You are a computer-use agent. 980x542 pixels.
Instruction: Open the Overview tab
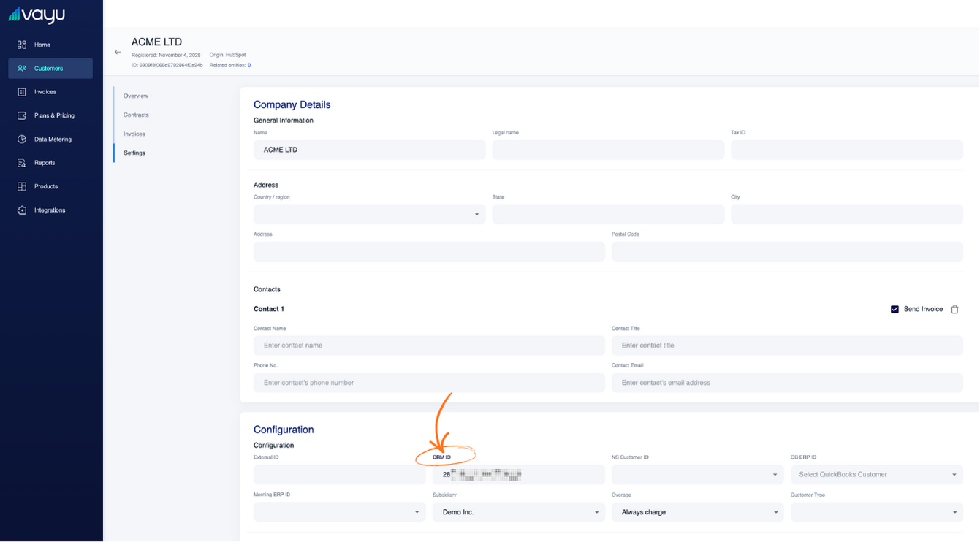coord(135,96)
